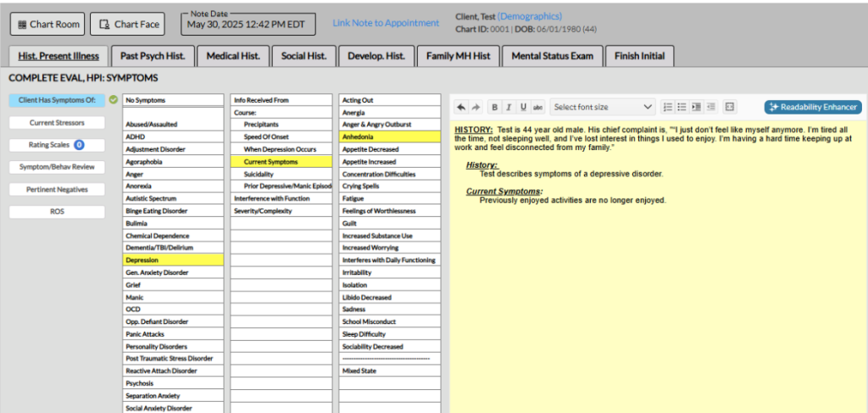Increase indent of the note text

696,107
